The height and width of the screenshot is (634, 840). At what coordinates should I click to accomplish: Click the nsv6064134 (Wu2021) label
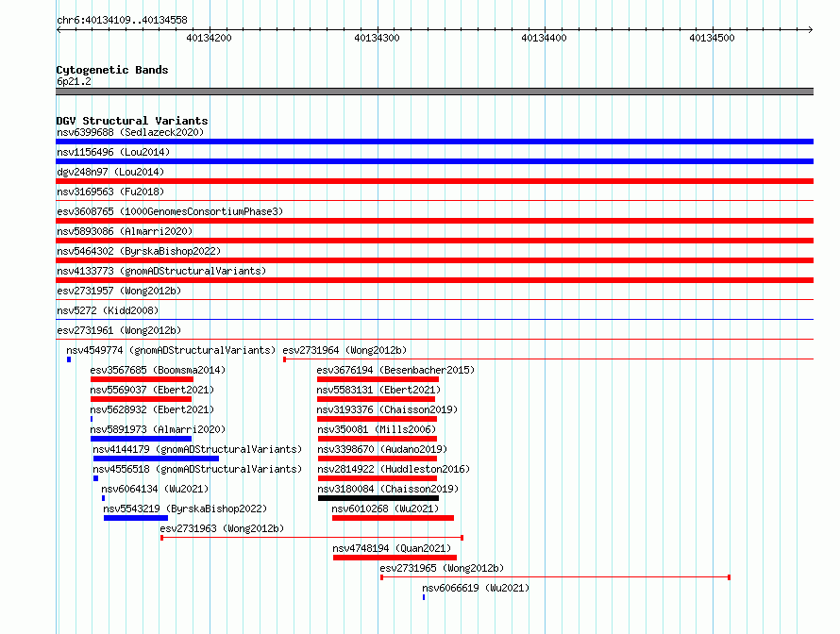155,489
